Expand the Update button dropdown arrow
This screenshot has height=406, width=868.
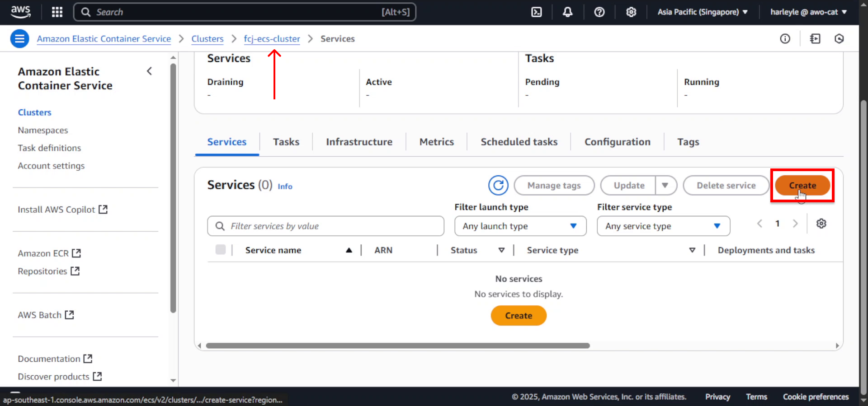(x=665, y=185)
